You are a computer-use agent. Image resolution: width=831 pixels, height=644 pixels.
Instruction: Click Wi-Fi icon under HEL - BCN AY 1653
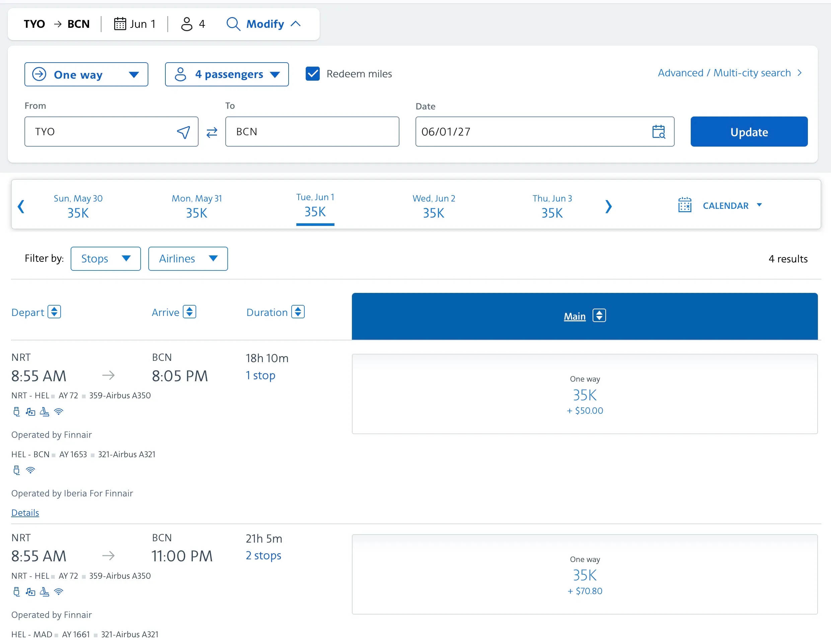click(x=30, y=471)
